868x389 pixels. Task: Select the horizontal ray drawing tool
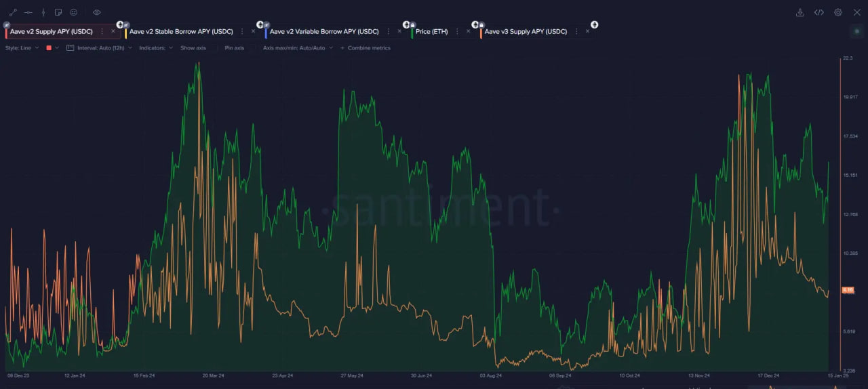(28, 12)
